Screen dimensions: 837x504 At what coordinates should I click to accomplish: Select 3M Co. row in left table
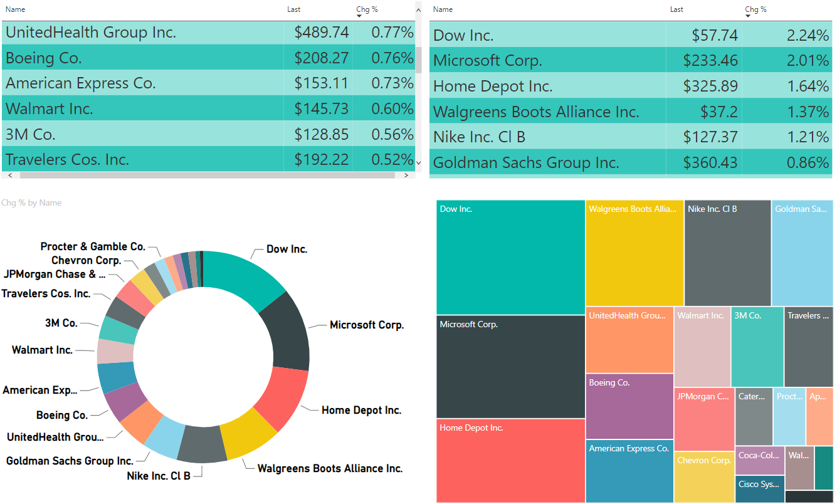tap(208, 134)
